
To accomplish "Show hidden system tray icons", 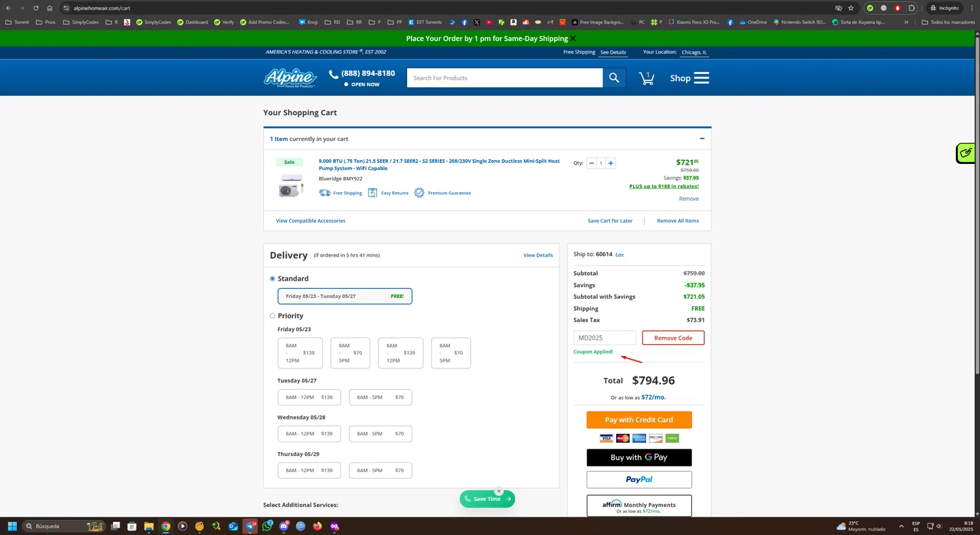I will [x=901, y=526].
